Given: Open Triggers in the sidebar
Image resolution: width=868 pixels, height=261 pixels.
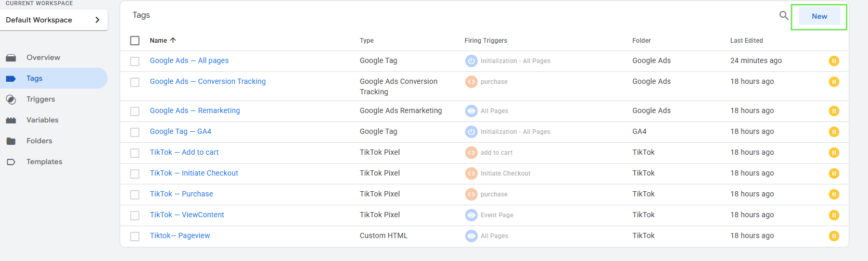Looking at the screenshot, I should click(41, 99).
